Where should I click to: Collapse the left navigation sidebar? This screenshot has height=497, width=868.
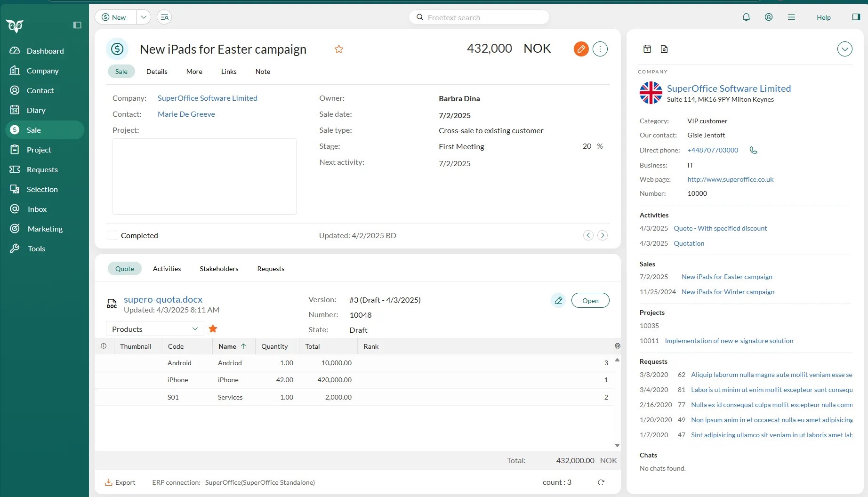coord(77,25)
